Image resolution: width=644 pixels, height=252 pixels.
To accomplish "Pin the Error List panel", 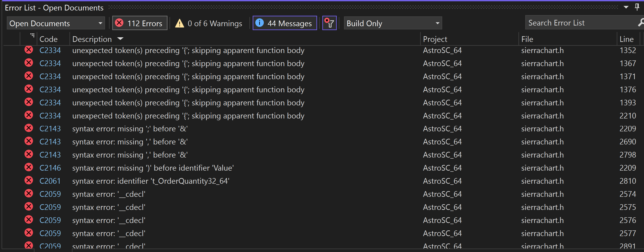I will (637, 7).
